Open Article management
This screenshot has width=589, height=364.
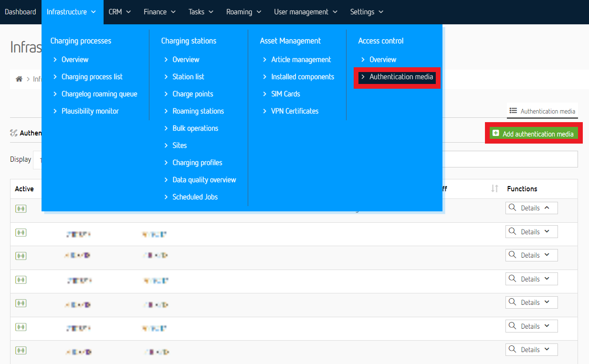(301, 60)
